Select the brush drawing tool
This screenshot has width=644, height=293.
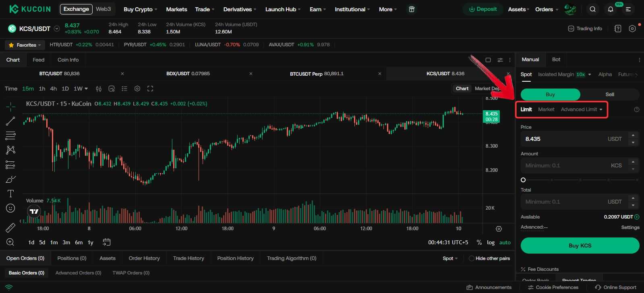pos(10,179)
